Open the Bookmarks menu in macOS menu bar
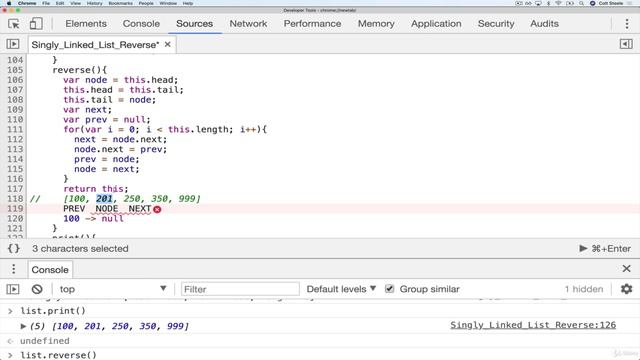This screenshot has height=360, width=640. click(x=120, y=3)
